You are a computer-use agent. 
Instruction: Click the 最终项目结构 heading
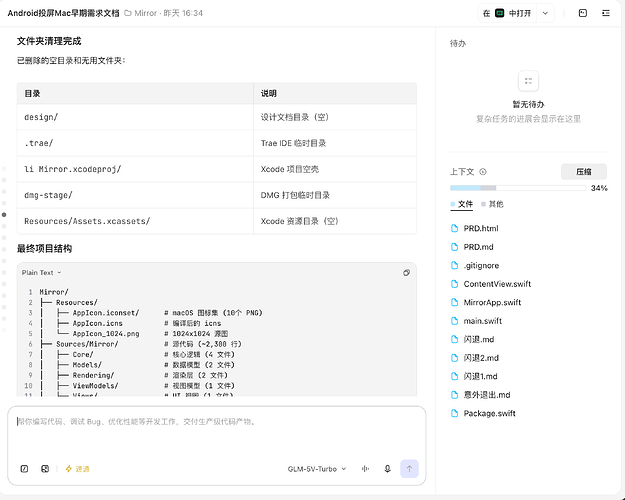(44, 249)
